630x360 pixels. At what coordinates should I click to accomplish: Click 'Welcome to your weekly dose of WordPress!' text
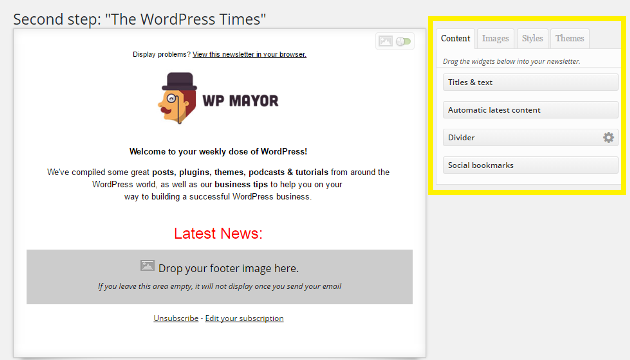tap(218, 151)
